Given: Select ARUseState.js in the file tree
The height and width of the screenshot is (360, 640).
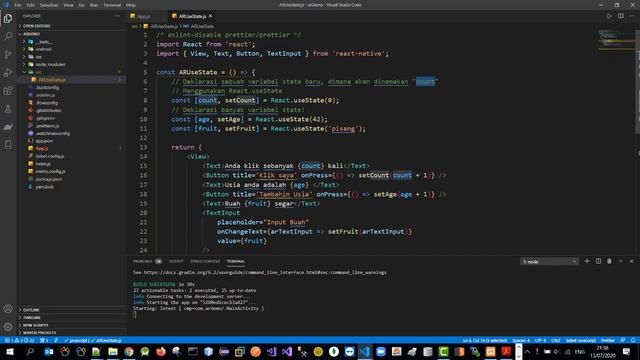Looking at the screenshot, I should pos(52,80).
